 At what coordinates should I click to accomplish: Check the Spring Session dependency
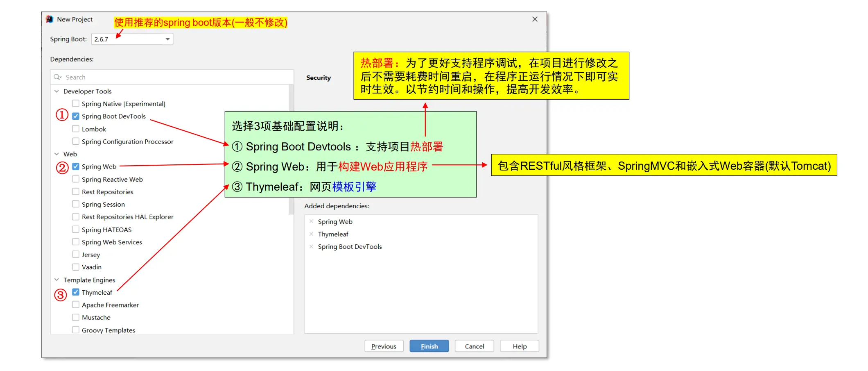point(76,204)
